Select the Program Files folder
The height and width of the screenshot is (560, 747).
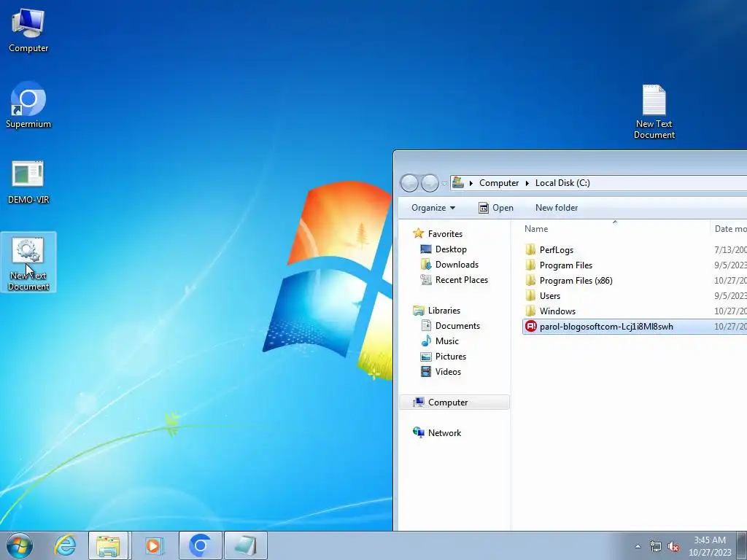(x=566, y=265)
